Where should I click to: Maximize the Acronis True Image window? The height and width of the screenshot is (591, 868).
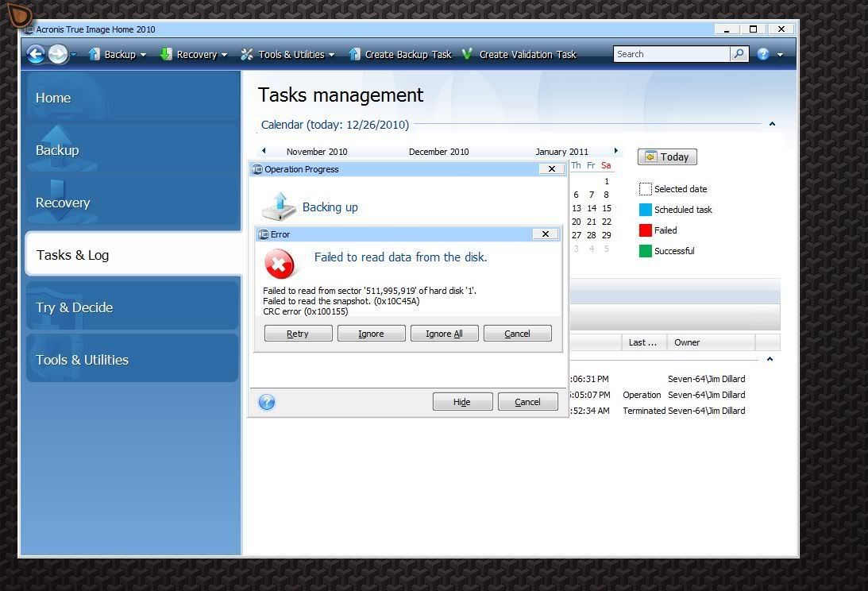pyautogui.click(x=753, y=29)
